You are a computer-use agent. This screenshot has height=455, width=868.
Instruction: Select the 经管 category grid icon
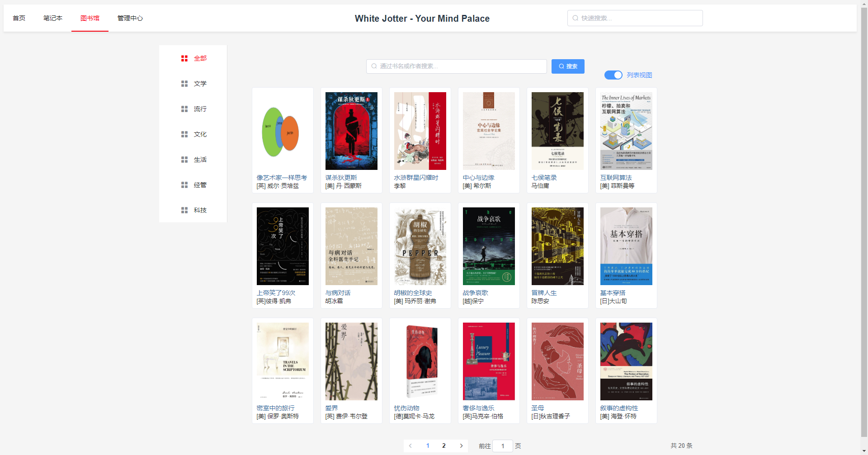(184, 185)
